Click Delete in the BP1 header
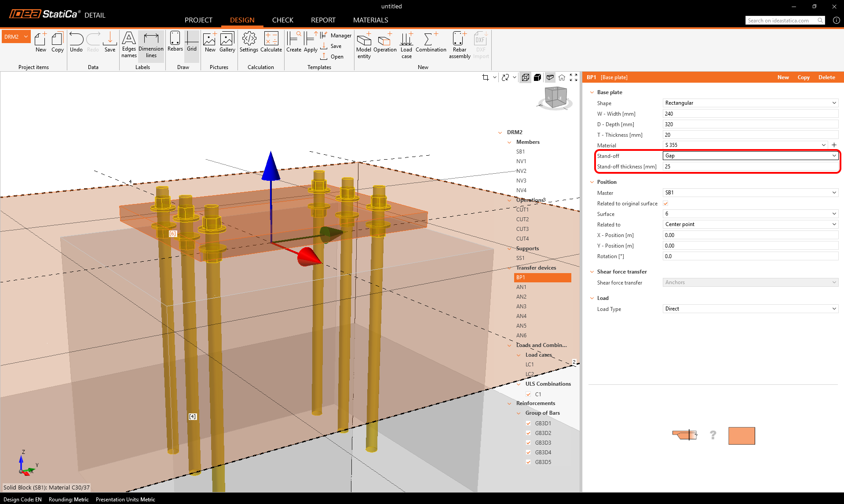This screenshot has height=504, width=844. click(826, 77)
